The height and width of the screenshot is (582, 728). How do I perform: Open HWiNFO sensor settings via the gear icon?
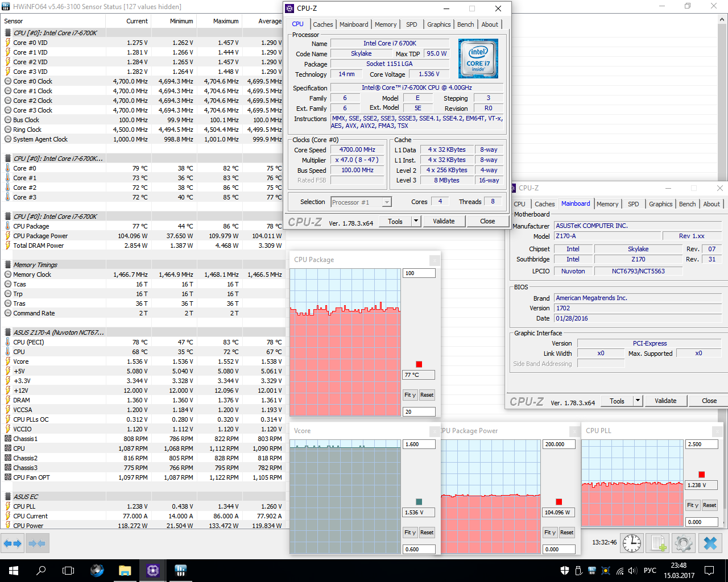click(684, 543)
